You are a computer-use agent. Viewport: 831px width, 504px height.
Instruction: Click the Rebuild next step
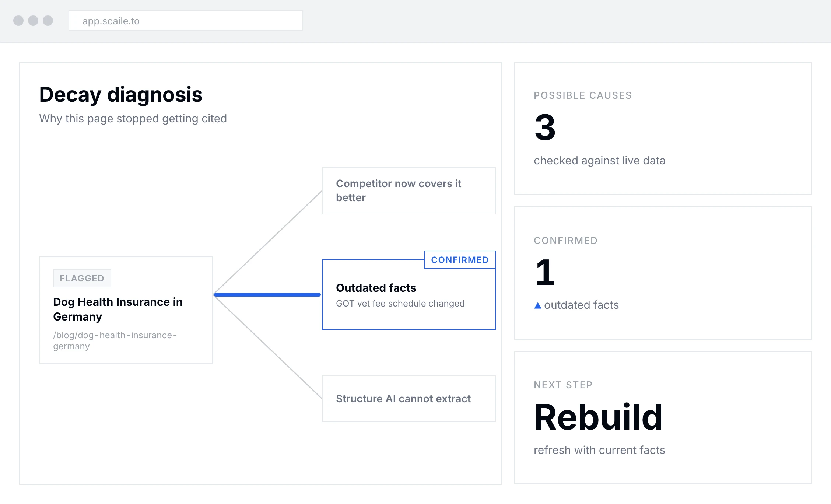pos(599,417)
